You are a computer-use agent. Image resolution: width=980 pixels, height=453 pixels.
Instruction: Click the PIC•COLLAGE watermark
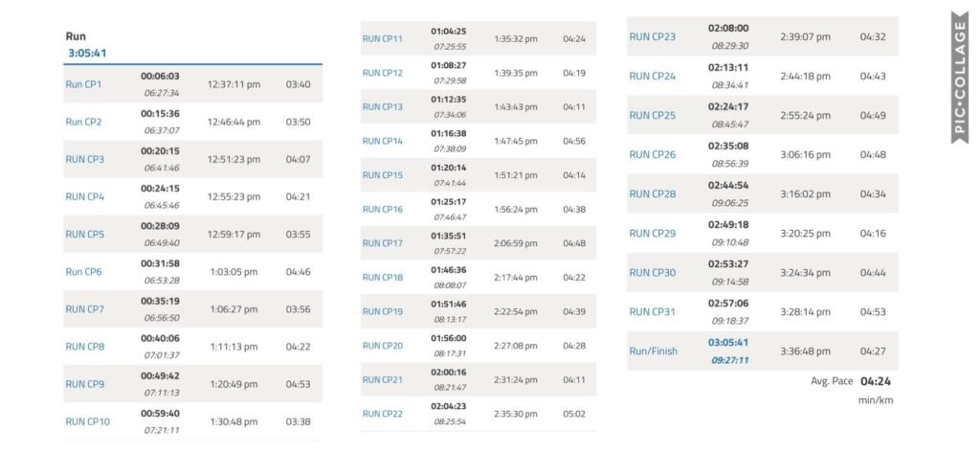[x=961, y=77]
